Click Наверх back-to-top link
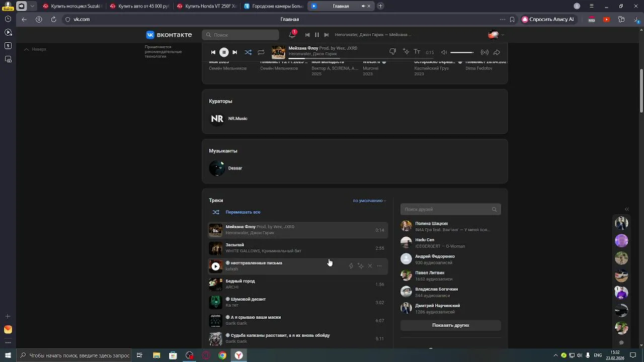The image size is (644, 362). click(35, 49)
